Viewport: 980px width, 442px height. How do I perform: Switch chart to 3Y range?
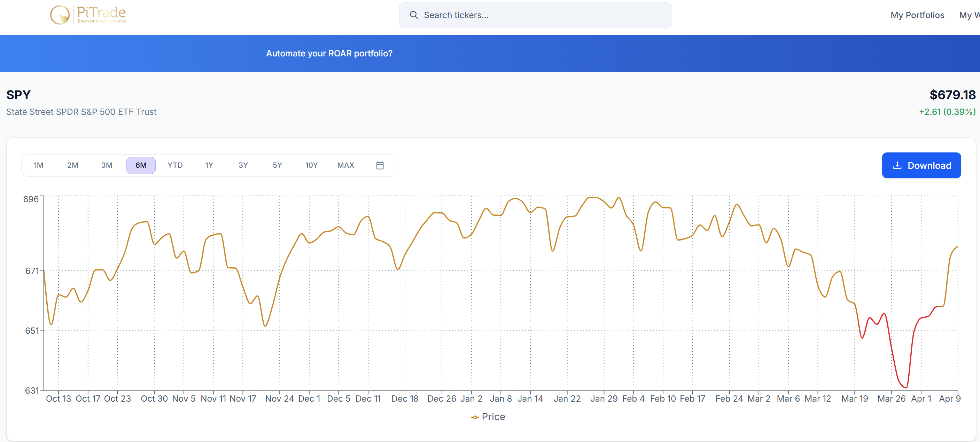(x=243, y=165)
